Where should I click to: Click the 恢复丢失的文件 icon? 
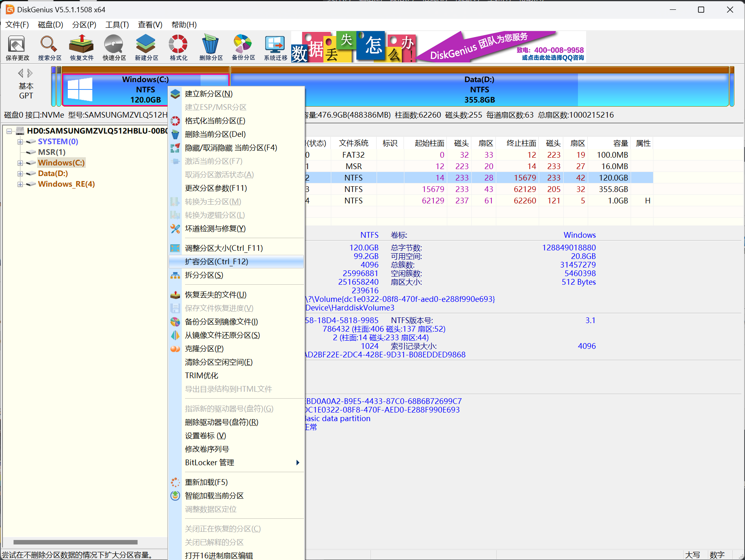[x=175, y=295]
